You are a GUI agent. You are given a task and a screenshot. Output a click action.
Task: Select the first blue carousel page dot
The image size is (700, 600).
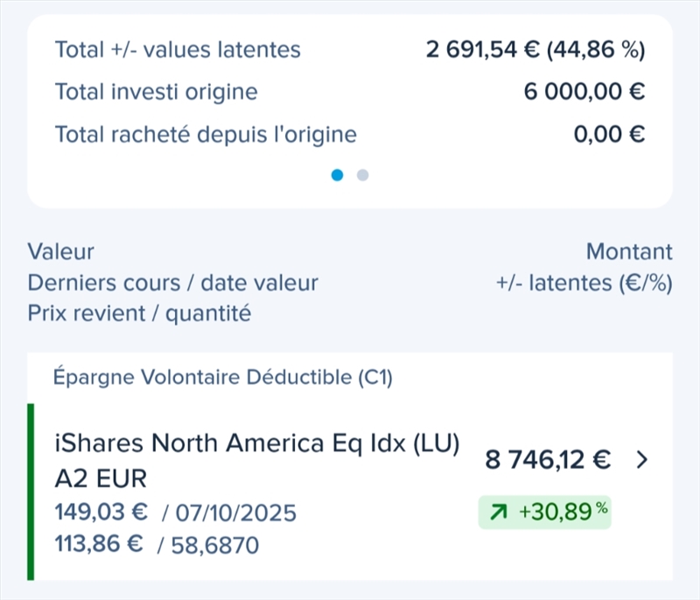(x=338, y=175)
